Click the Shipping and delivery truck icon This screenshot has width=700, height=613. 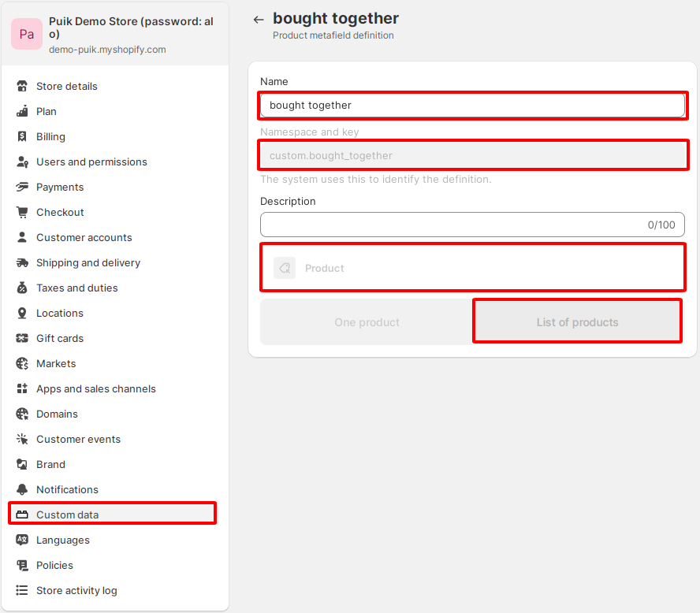tap(22, 262)
